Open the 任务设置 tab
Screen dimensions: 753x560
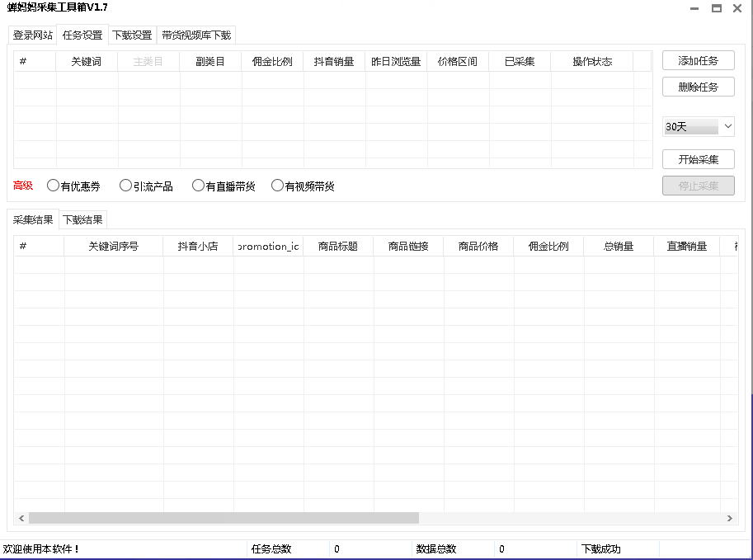(82, 35)
